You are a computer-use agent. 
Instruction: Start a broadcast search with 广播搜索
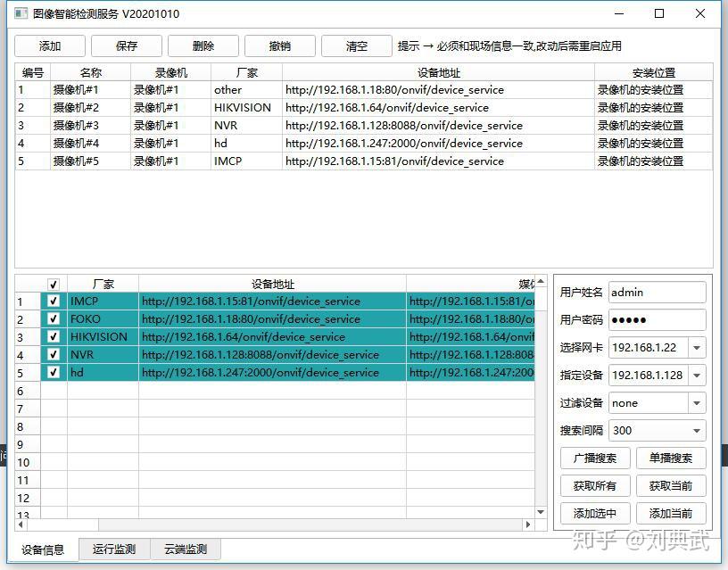pyautogui.click(x=594, y=458)
